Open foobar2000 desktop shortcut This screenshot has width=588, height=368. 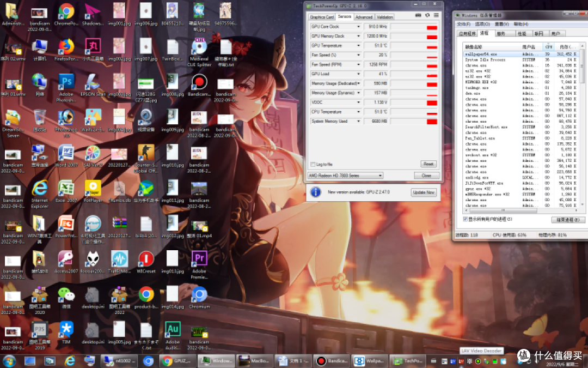pos(93,262)
